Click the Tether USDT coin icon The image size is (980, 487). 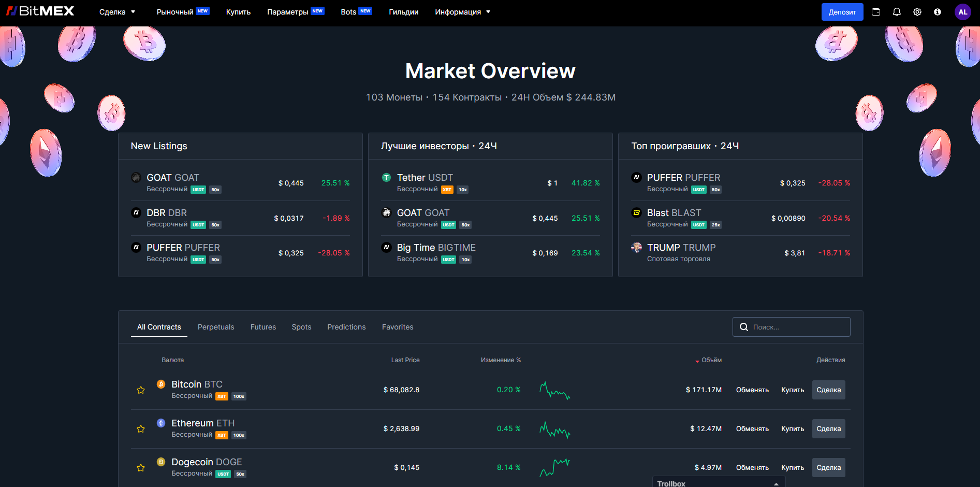coord(386,177)
